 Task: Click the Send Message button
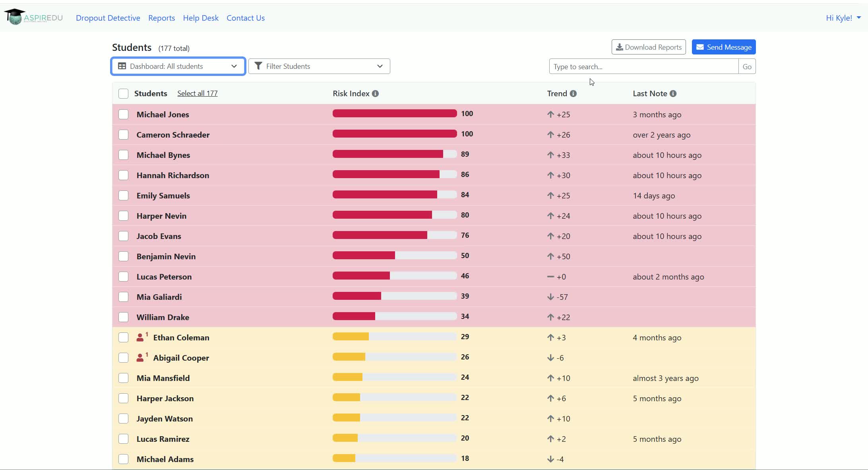point(724,47)
